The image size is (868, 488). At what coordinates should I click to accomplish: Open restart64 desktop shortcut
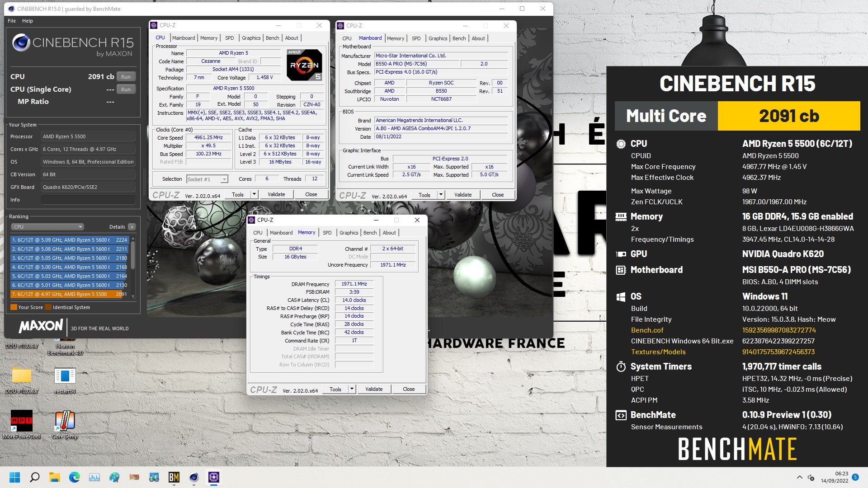(x=65, y=380)
